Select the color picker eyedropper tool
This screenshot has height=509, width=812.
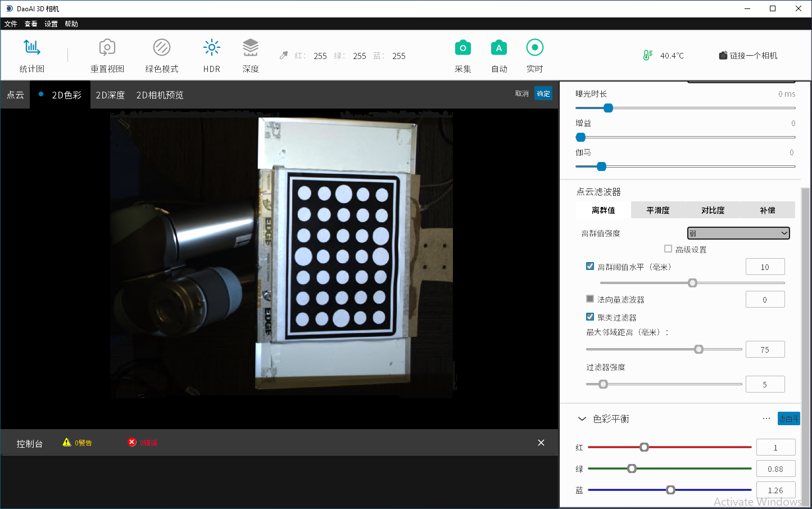pos(284,55)
